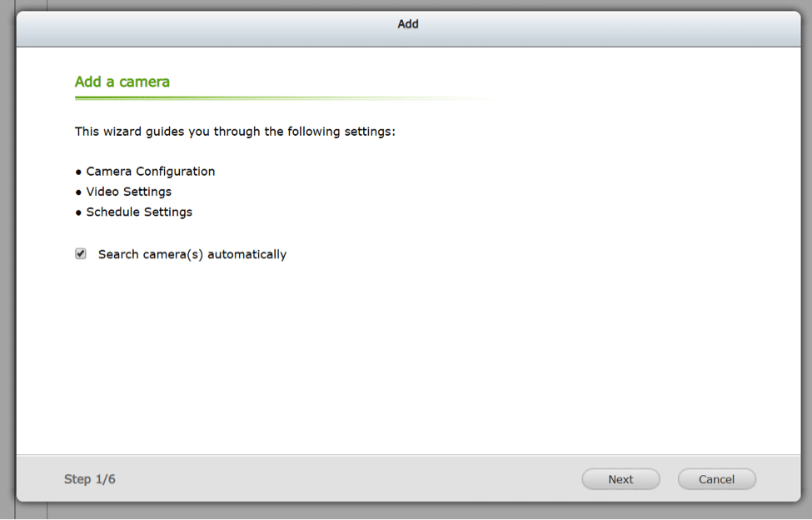Click the gray backdrop strip left of the dialog
Viewport: 812px width, 520px height.
click(7, 259)
